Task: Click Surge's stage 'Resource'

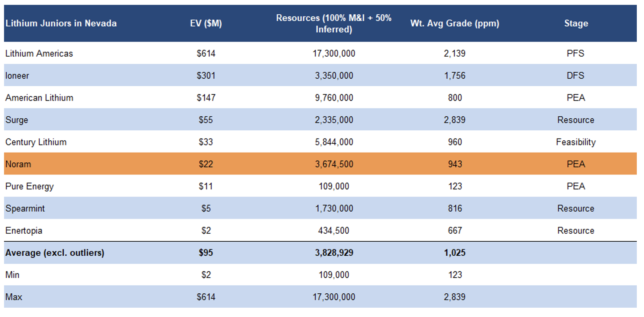Action: (576, 120)
